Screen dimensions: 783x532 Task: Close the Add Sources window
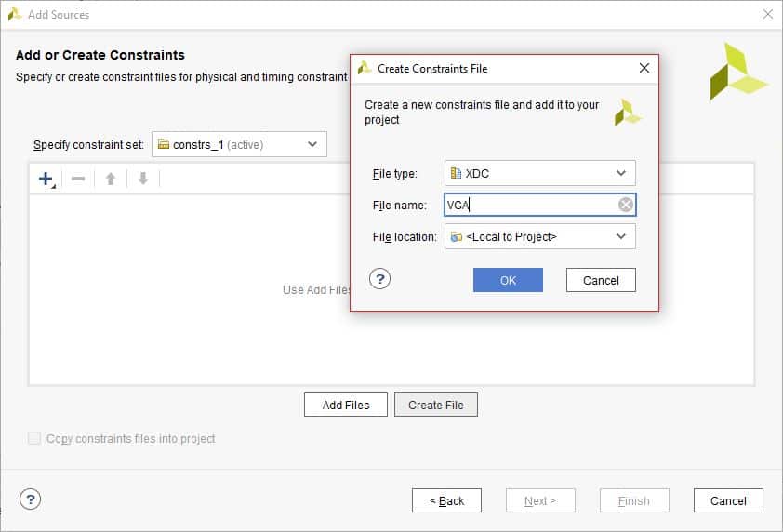[767, 14]
